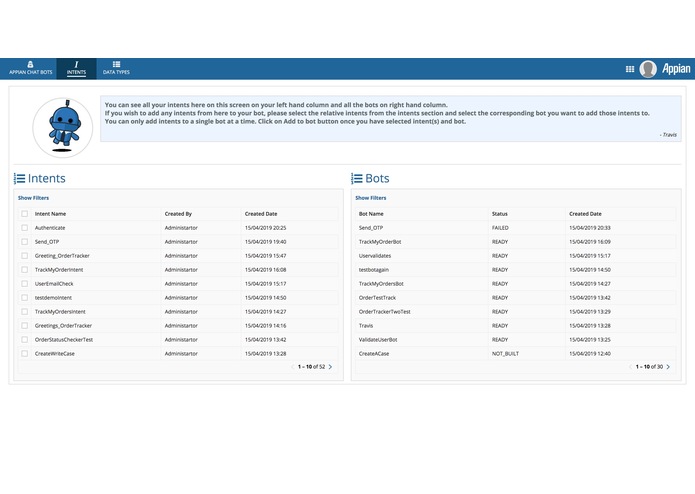
Task: Sort intents by Created By column
Action: 178,214
